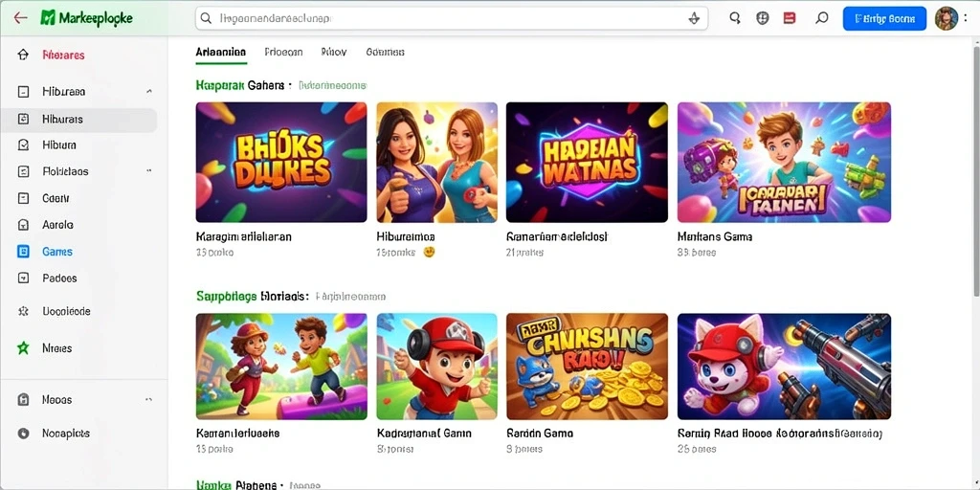Click the icon beside Padees
Viewport: 980px width, 490px height.
(23, 278)
